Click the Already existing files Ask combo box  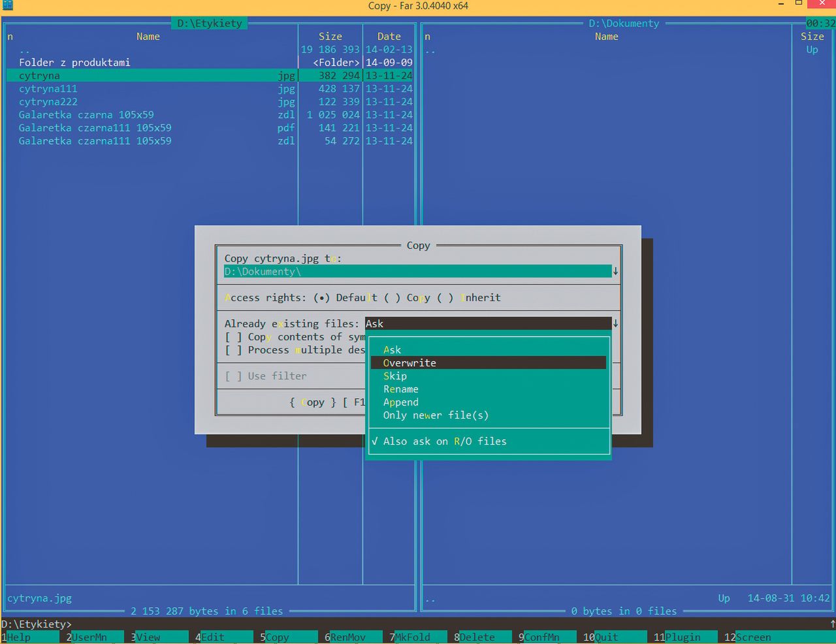[488, 323]
